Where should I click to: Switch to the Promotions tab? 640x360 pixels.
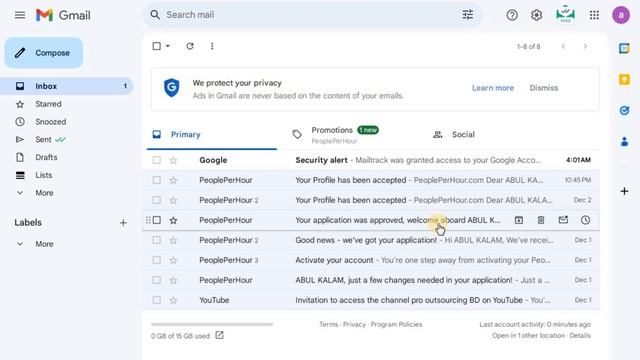pos(352,135)
